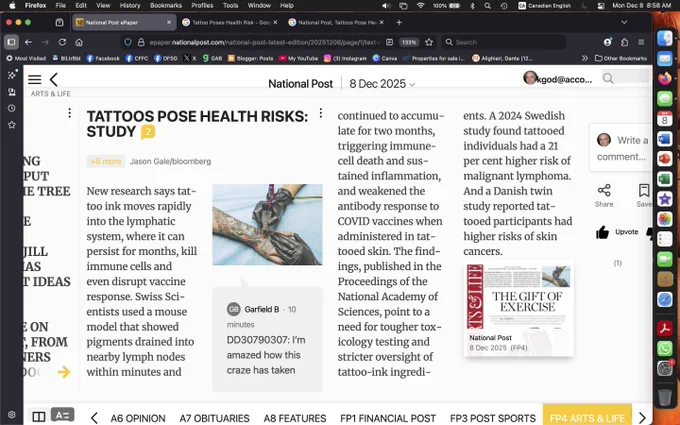Click the back chevron beside hamburger menu
This screenshot has height=425, width=680.
tap(54, 79)
